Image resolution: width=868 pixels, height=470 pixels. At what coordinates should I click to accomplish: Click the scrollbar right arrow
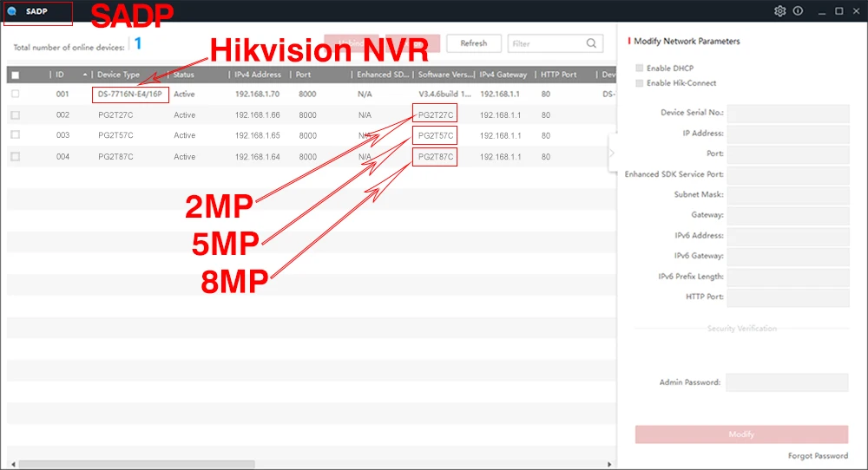(609, 465)
